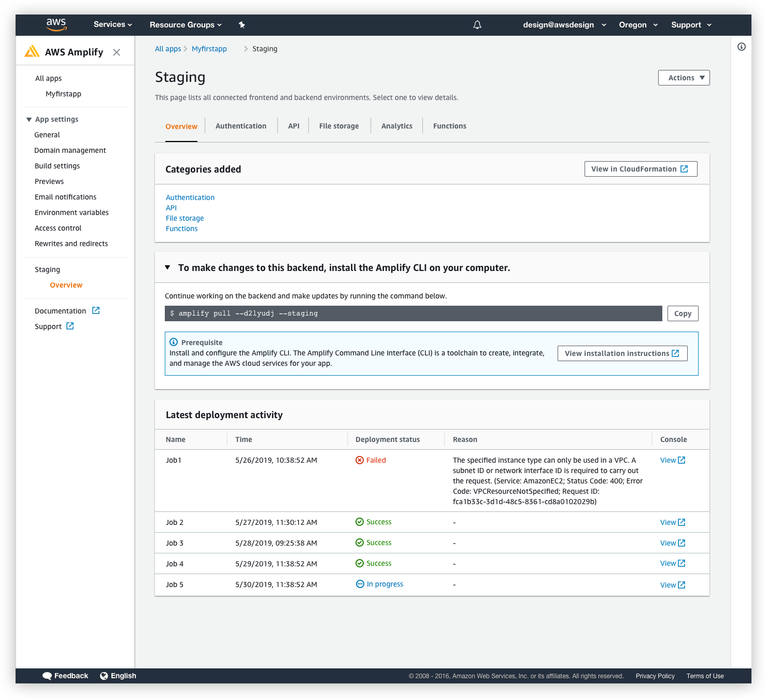Open the Terms of Use footer link

(x=705, y=676)
